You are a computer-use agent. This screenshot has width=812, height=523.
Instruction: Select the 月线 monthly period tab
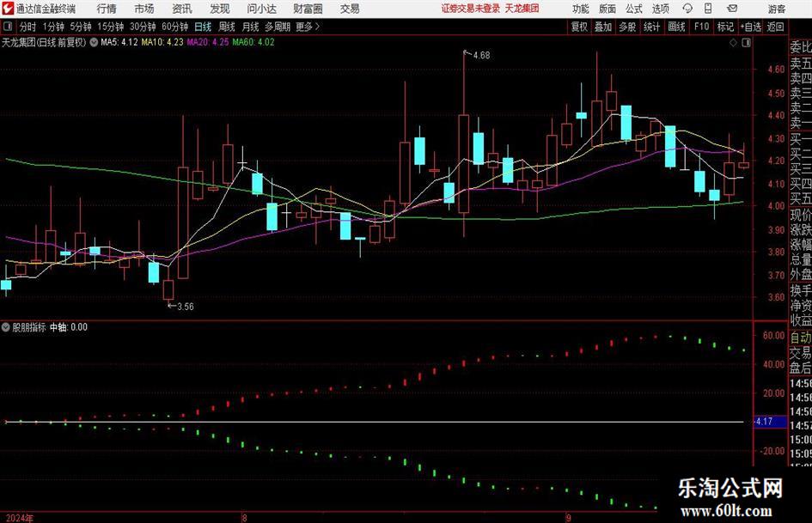251,27
